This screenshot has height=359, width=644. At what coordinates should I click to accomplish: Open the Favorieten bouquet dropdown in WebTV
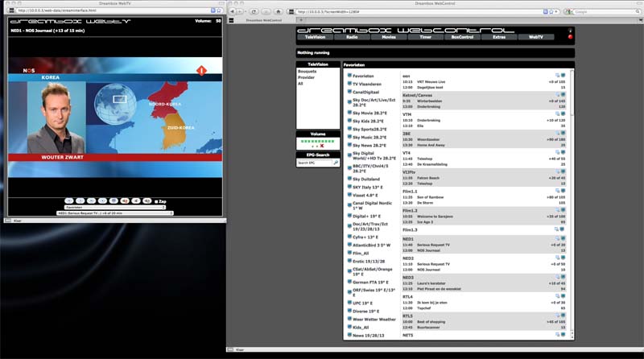click(x=115, y=208)
